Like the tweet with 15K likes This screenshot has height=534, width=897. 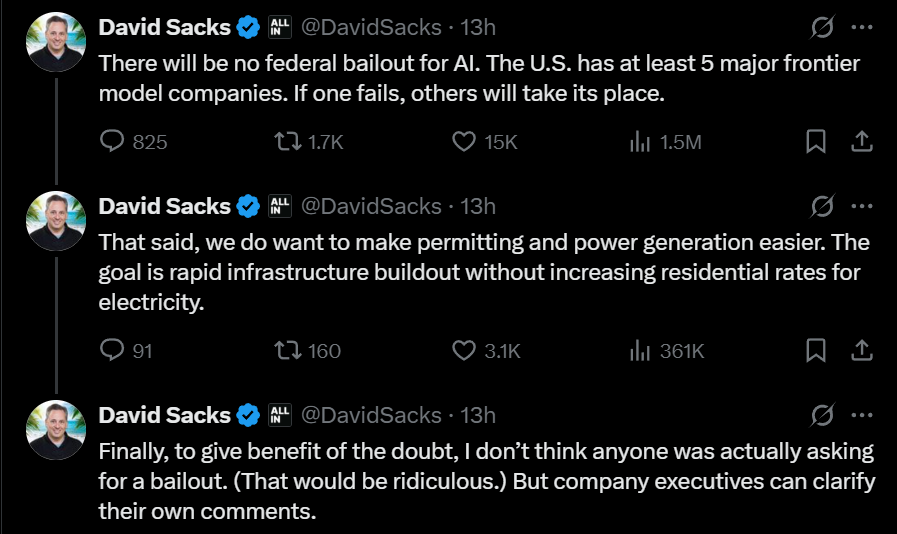tap(464, 142)
